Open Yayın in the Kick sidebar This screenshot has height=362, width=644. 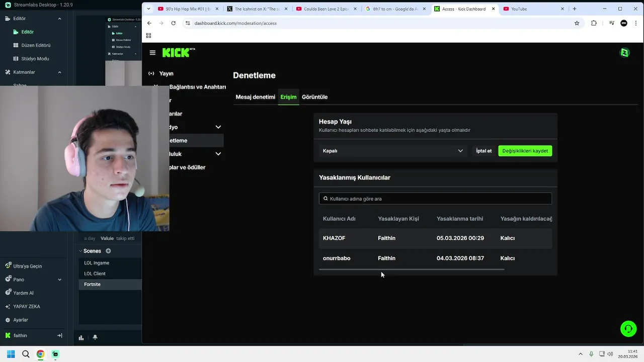pos(166,73)
